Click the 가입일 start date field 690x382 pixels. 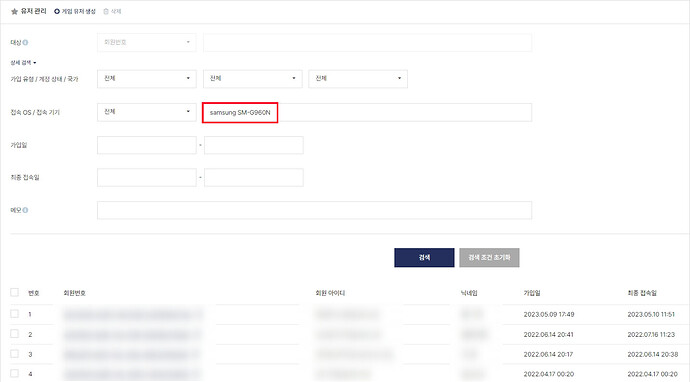[x=147, y=145]
